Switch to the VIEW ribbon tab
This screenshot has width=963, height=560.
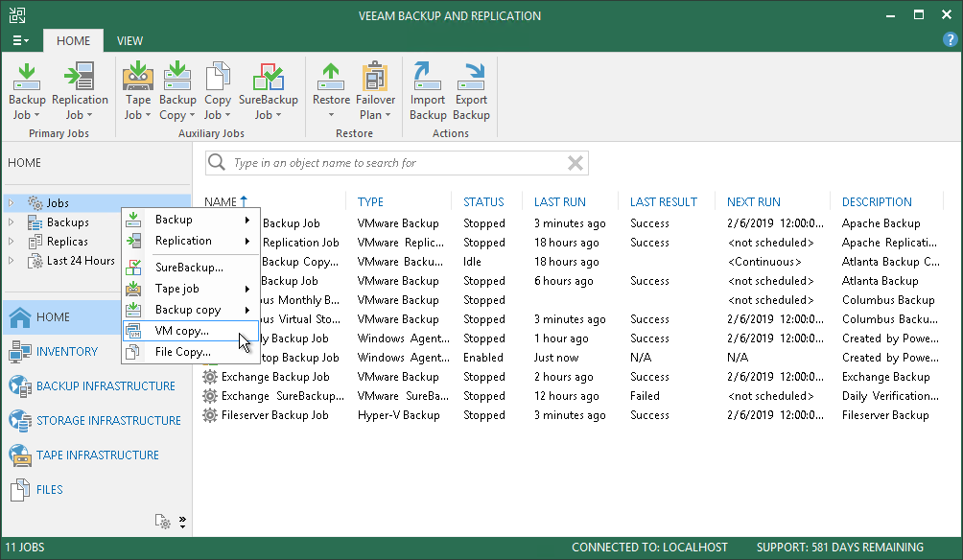click(129, 41)
